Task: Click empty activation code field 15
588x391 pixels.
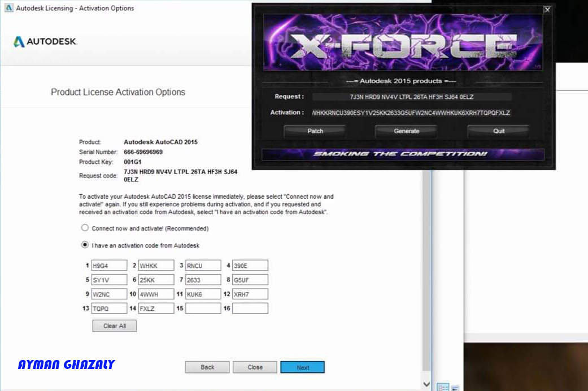Action: pyautogui.click(x=203, y=308)
